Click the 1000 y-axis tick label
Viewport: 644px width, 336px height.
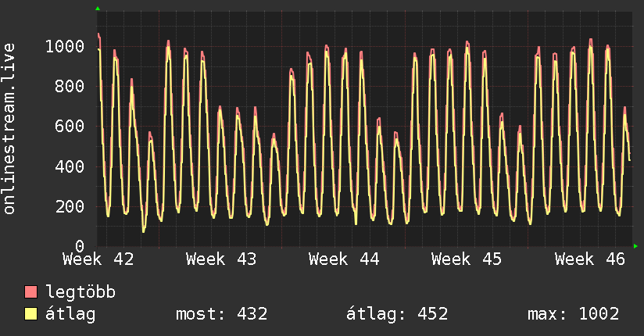coord(65,46)
